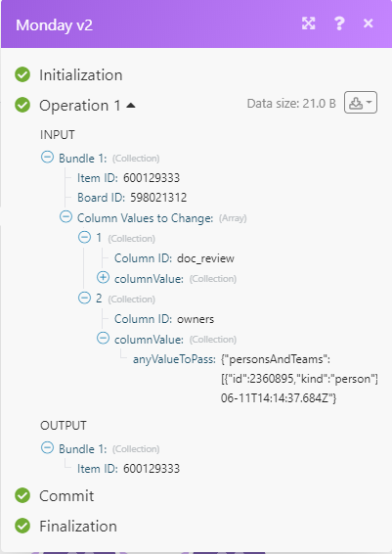Open the download output bundles dropdown

click(x=361, y=103)
